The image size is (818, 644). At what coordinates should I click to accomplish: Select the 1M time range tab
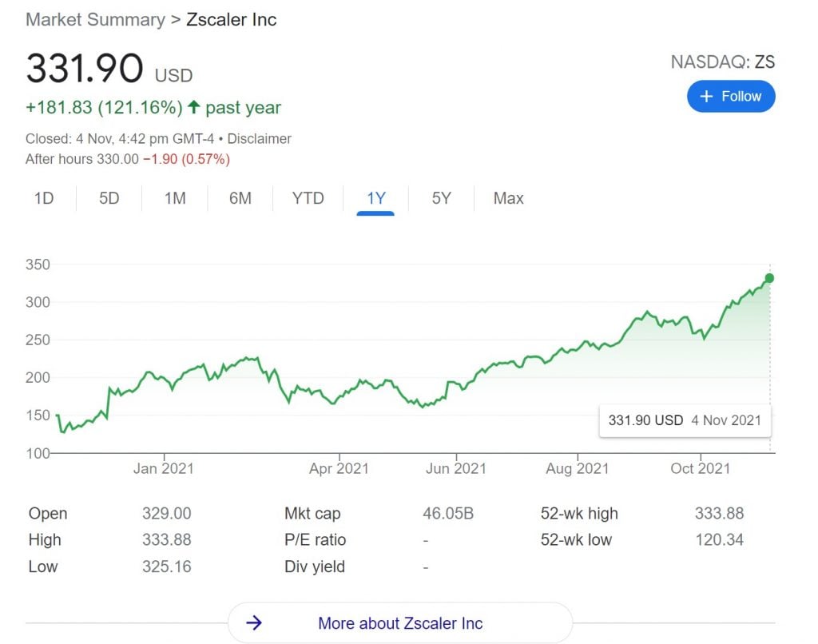tap(175, 198)
